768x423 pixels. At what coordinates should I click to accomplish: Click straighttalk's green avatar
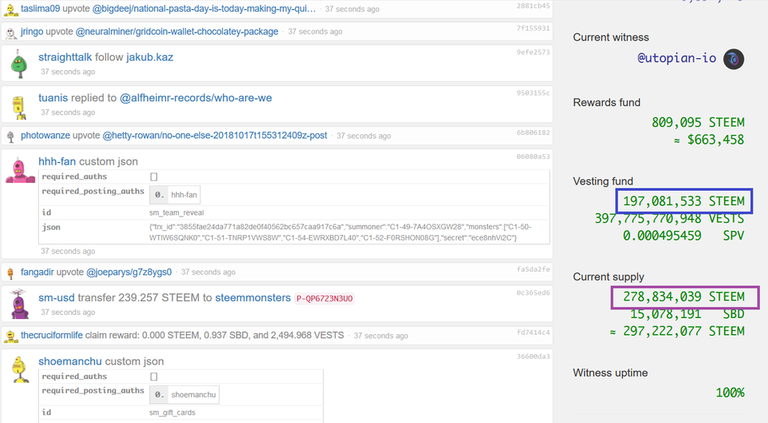click(20, 64)
